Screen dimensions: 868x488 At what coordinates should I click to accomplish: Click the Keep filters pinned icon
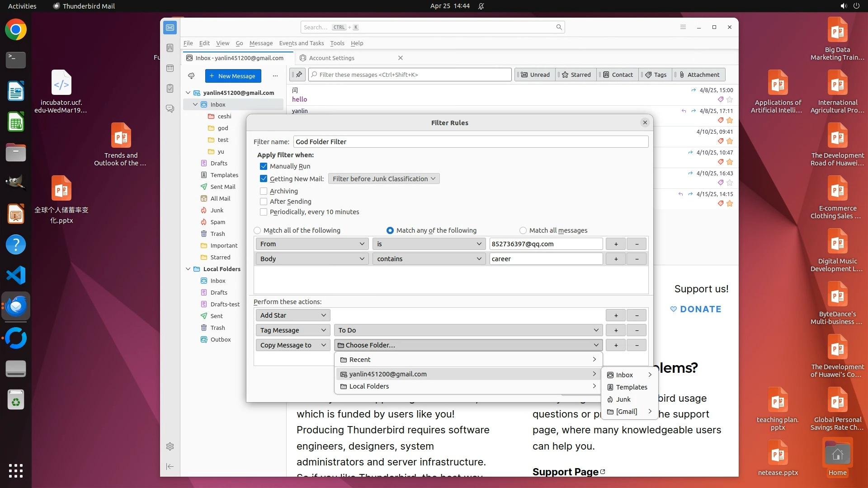coord(298,75)
